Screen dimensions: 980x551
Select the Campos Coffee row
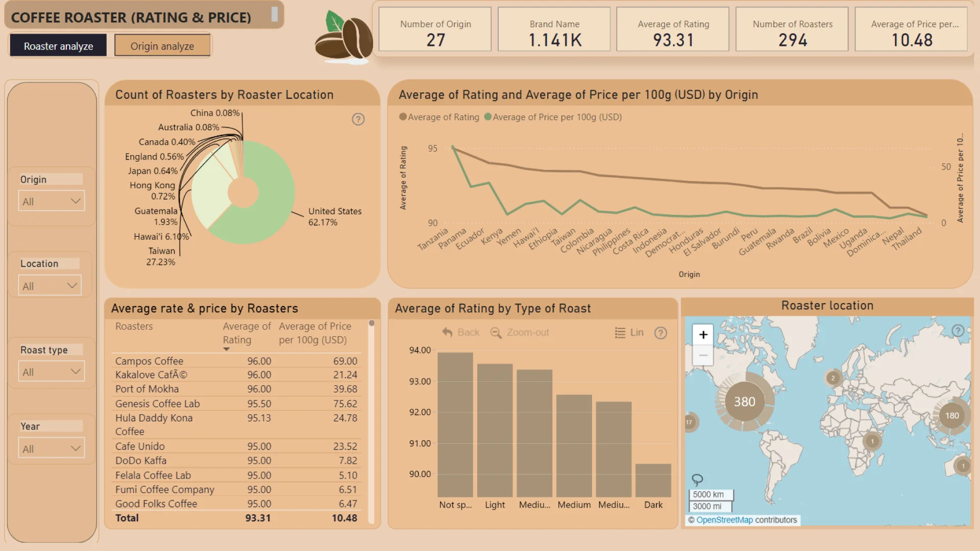(x=236, y=361)
